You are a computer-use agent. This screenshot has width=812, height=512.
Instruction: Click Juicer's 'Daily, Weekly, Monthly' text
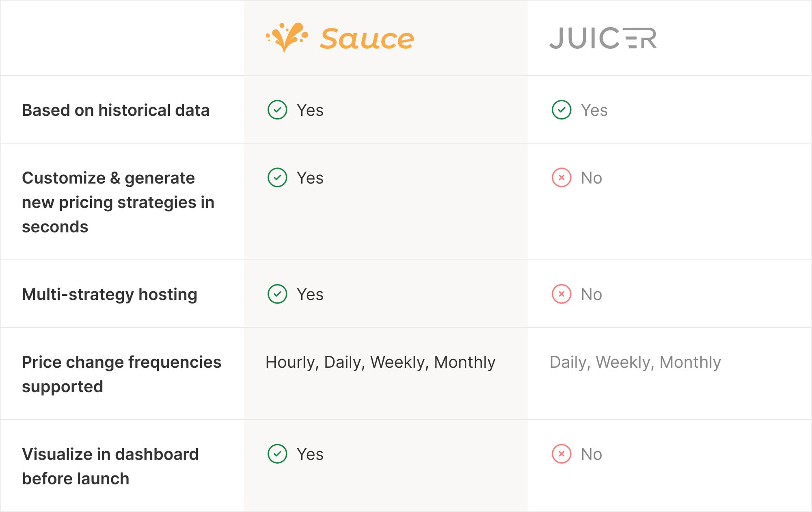click(635, 362)
